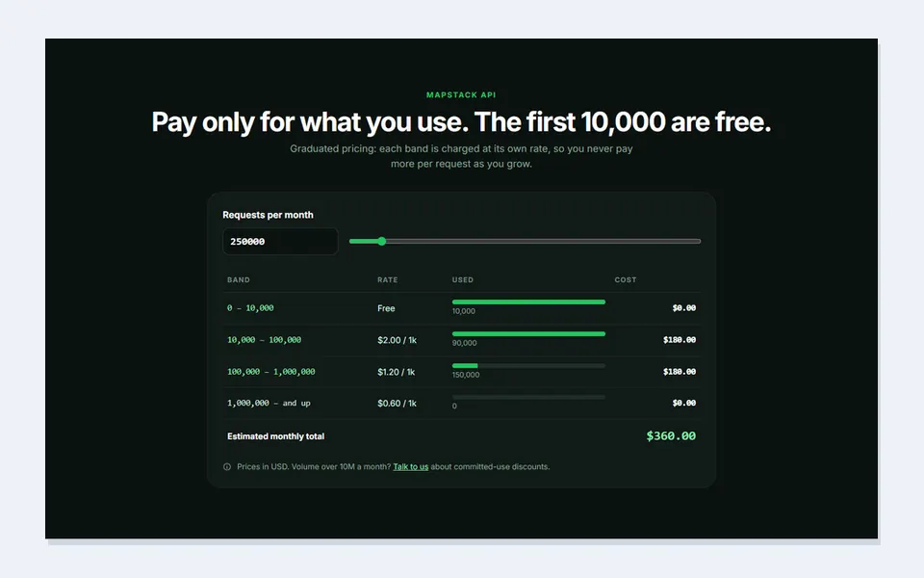Viewport: 924px width, 578px height.
Task: Click the Estimated monthly total label
Action: coord(276,436)
